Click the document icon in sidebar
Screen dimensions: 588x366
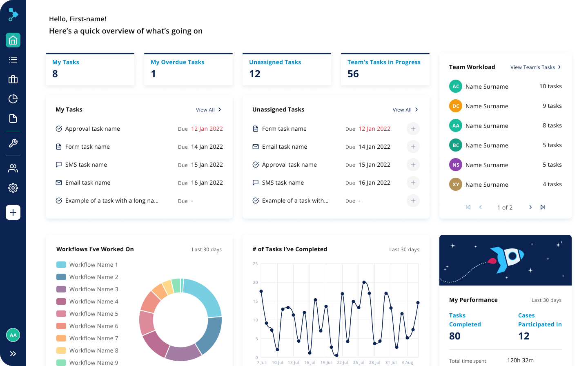point(13,118)
